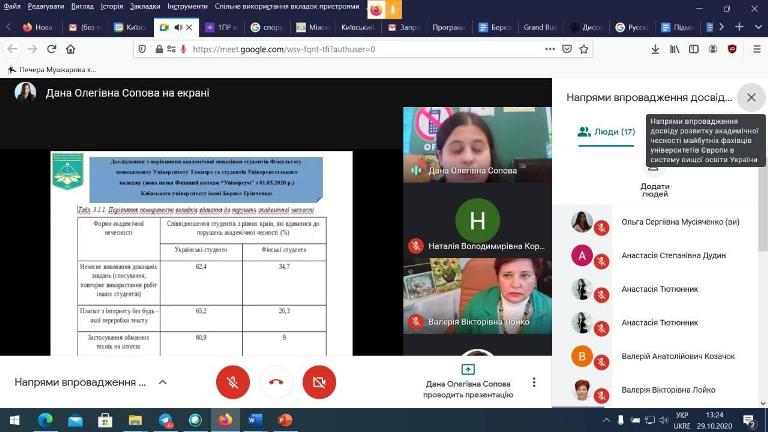Screen dimensions: 768x432
Task: Open list all tabs dropdown
Action: [x=758, y=27]
